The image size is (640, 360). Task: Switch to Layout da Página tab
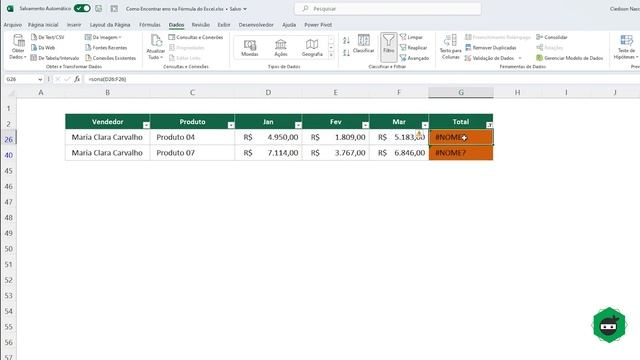point(110,25)
